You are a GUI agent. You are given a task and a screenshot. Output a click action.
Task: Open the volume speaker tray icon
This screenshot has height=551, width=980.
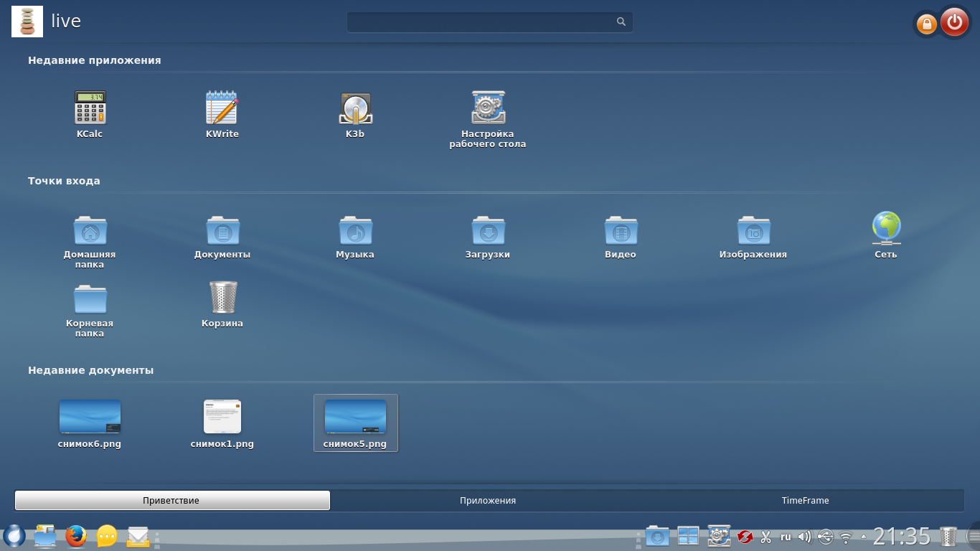[x=805, y=537]
